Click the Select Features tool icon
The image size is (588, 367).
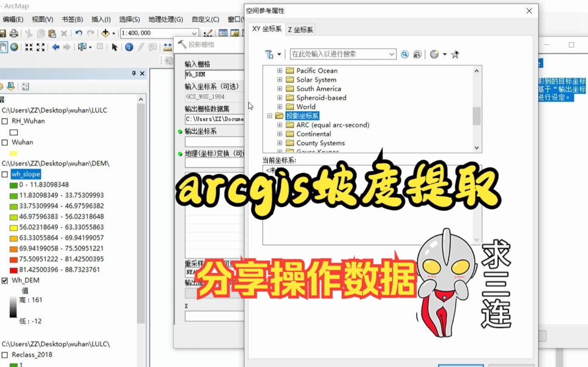(83, 47)
